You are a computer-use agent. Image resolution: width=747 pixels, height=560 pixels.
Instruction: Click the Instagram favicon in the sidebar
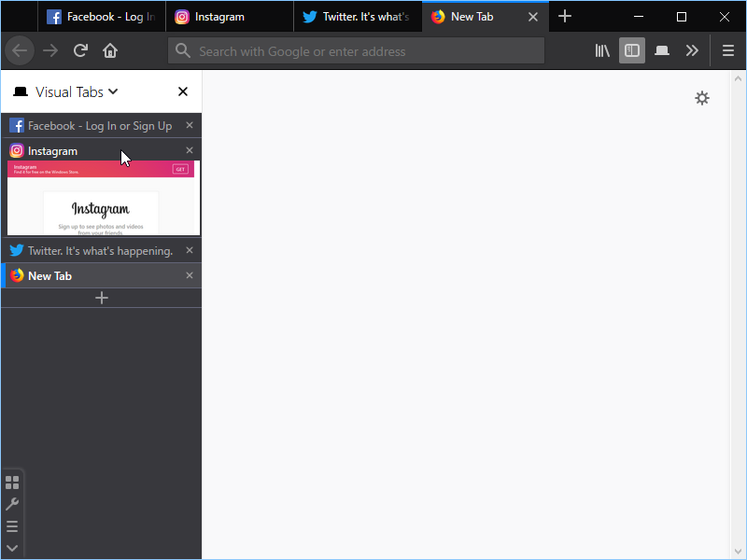click(17, 150)
